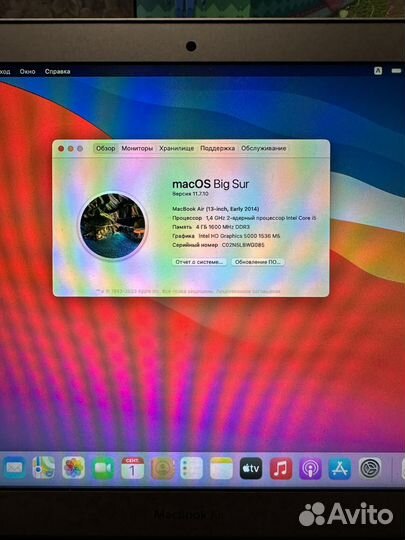Open System Preferences gear icon
This screenshot has height=540, width=405.
tap(370, 468)
